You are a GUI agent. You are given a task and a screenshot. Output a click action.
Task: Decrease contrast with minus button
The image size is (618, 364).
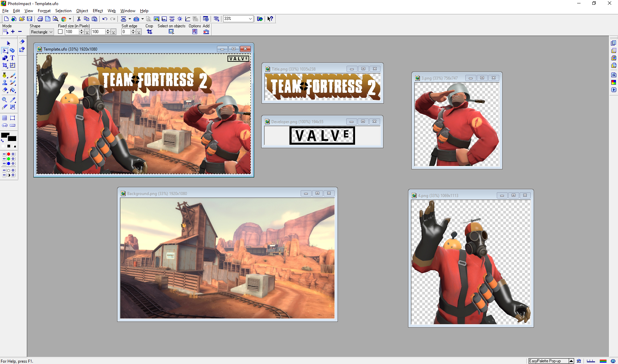(x=4, y=175)
